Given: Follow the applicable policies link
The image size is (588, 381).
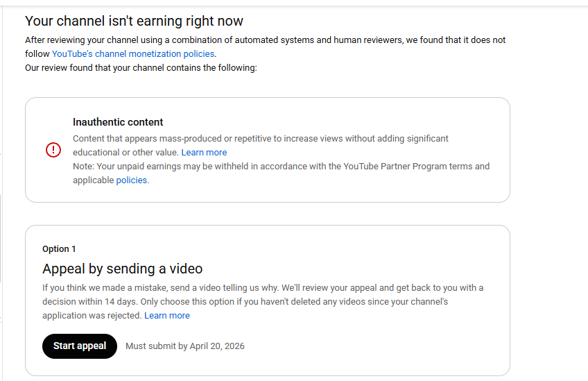Looking at the screenshot, I should point(132,180).
